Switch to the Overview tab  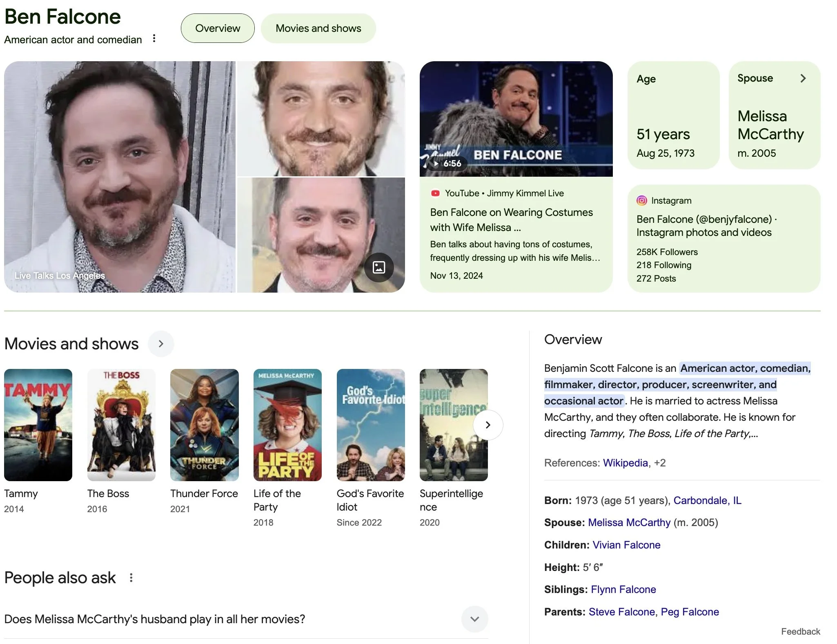click(x=218, y=28)
